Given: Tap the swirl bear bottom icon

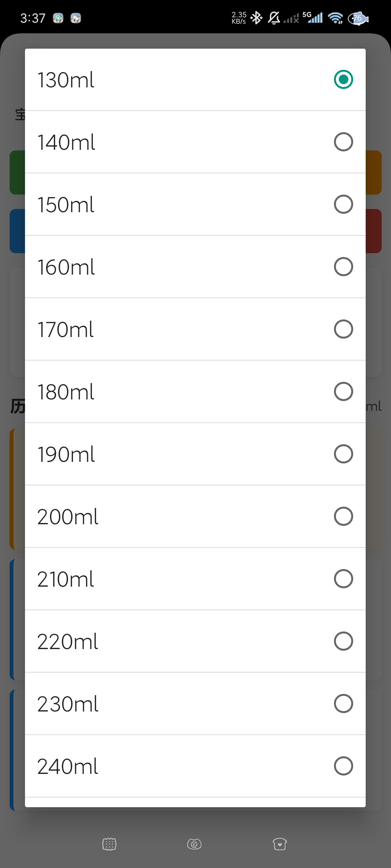Looking at the screenshot, I should (x=194, y=844).
